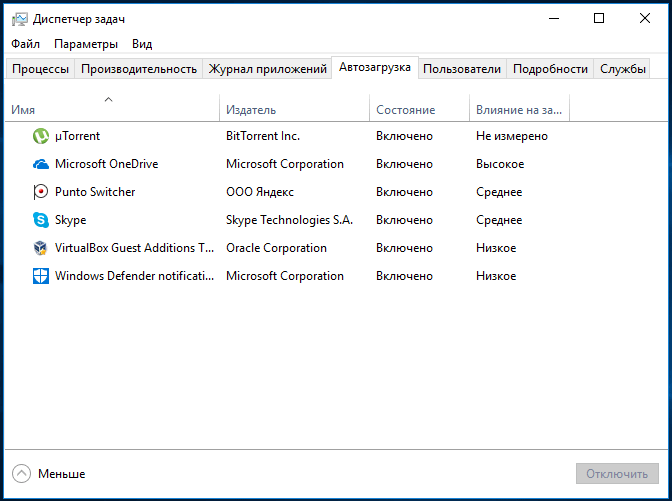Click Низкое impact in VirtualBox row
Image resolution: width=672 pixels, height=501 pixels.
click(x=496, y=248)
